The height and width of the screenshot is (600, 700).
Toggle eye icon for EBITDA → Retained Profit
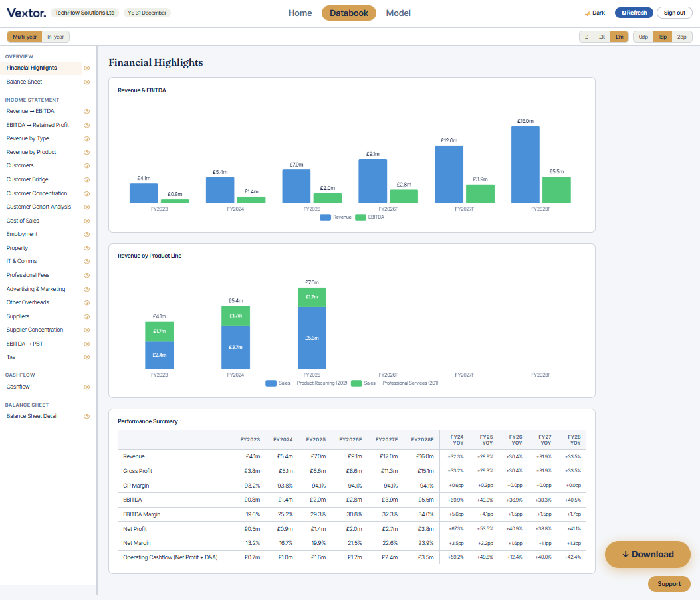(x=87, y=126)
